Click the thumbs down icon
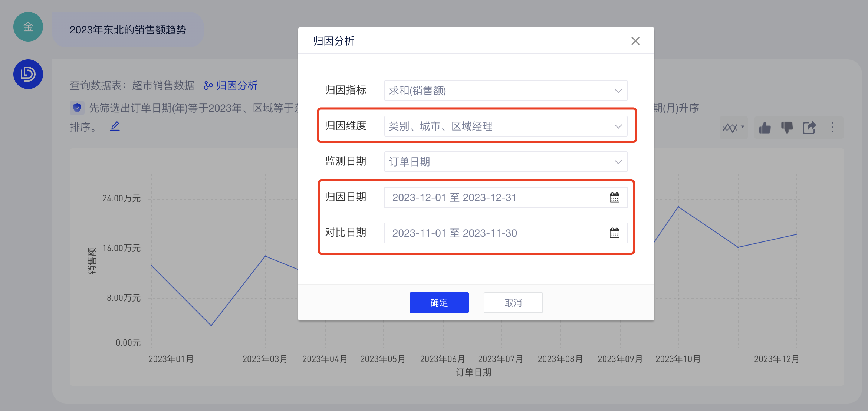The height and width of the screenshot is (411, 868). tap(787, 128)
